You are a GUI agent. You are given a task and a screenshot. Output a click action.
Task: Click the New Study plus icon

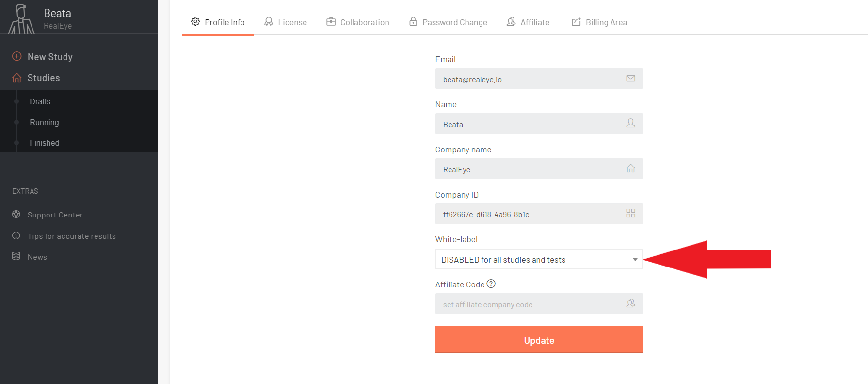(x=16, y=56)
